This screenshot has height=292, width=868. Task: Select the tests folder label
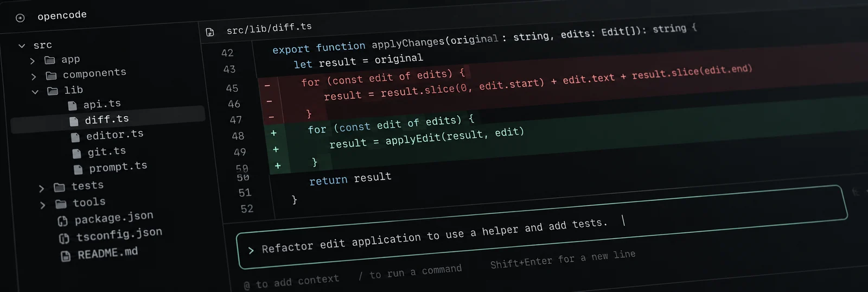87,186
